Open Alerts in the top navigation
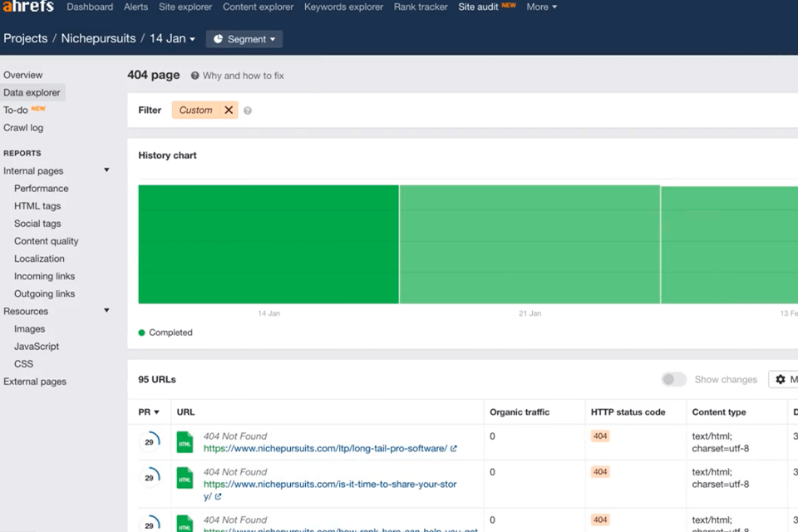 135,7
